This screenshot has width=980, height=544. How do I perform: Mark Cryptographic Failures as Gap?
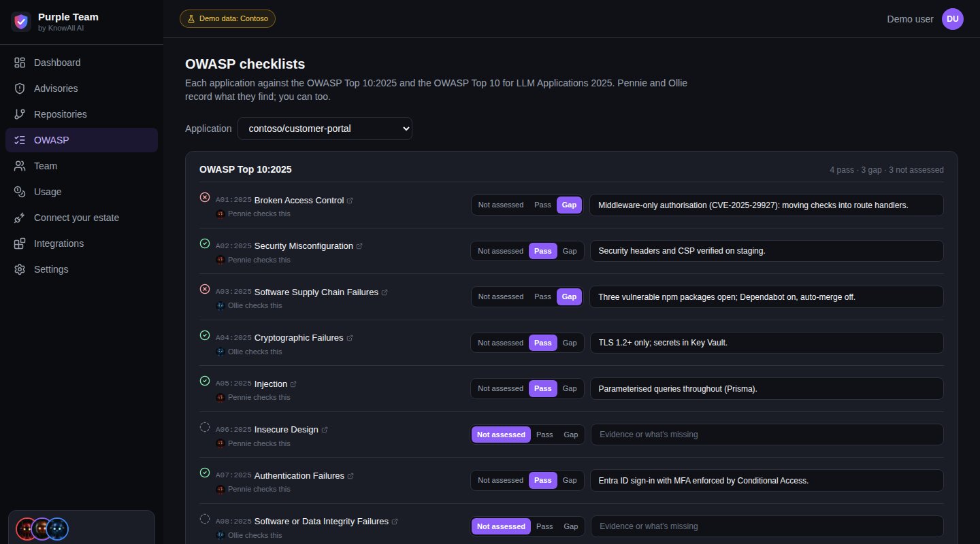[570, 343]
